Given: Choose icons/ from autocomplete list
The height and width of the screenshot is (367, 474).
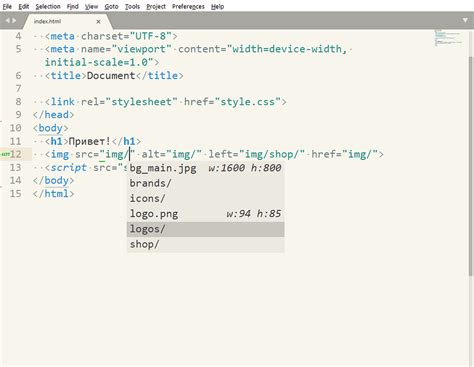Looking at the screenshot, I should click(x=205, y=199).
